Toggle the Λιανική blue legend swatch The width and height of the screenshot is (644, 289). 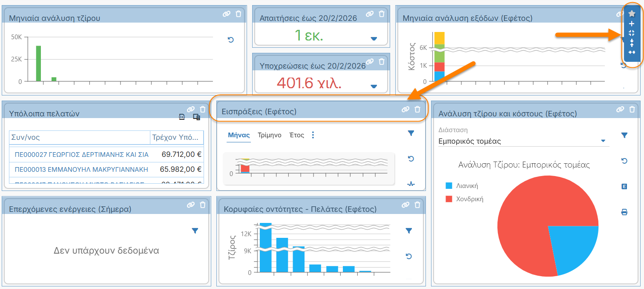[448, 186]
